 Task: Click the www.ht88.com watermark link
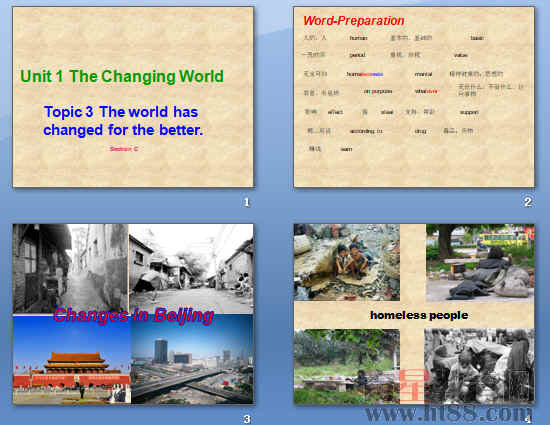click(x=449, y=413)
